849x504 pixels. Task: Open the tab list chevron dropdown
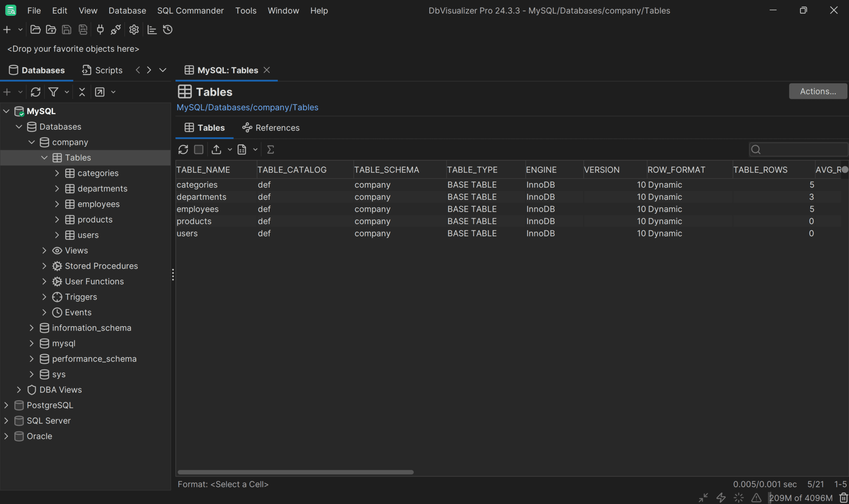[x=163, y=70]
